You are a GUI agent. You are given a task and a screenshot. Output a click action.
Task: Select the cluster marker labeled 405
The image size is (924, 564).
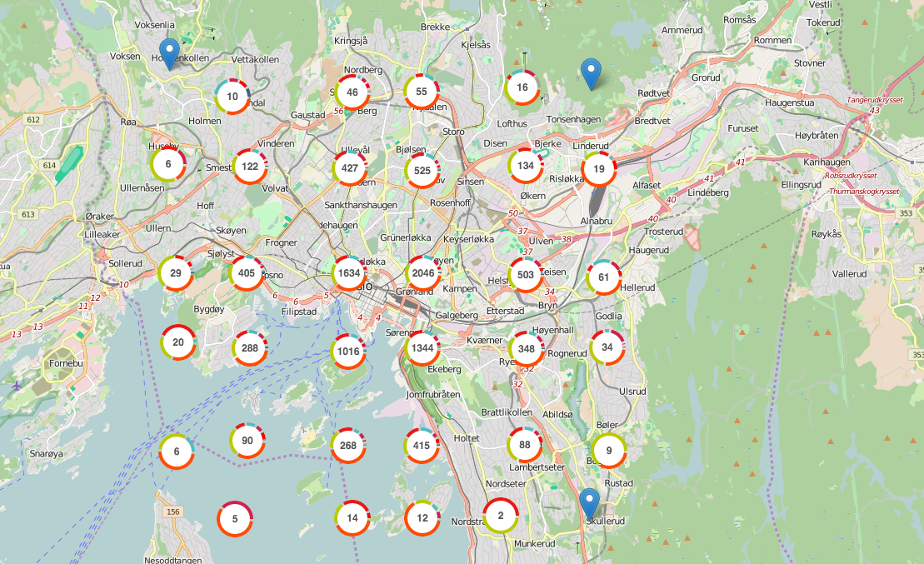click(247, 273)
